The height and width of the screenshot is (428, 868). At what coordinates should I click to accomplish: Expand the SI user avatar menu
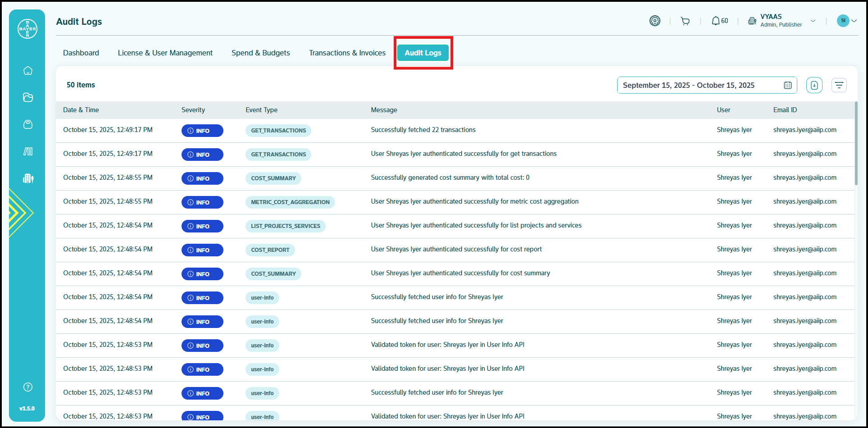(x=847, y=21)
